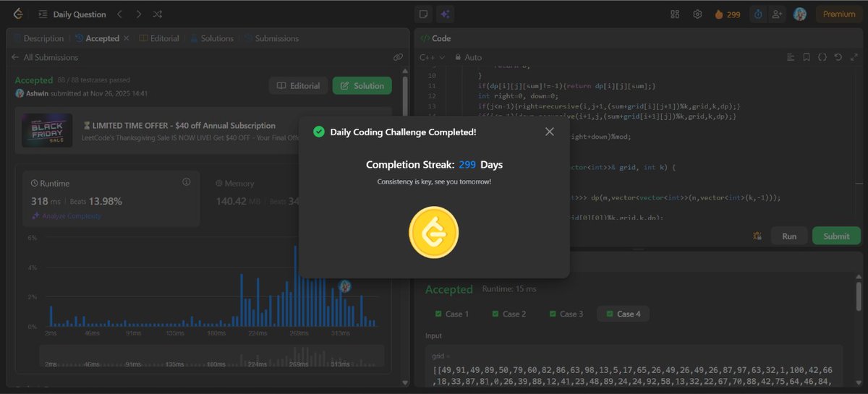Open the Daily Question problem list

tap(72, 14)
